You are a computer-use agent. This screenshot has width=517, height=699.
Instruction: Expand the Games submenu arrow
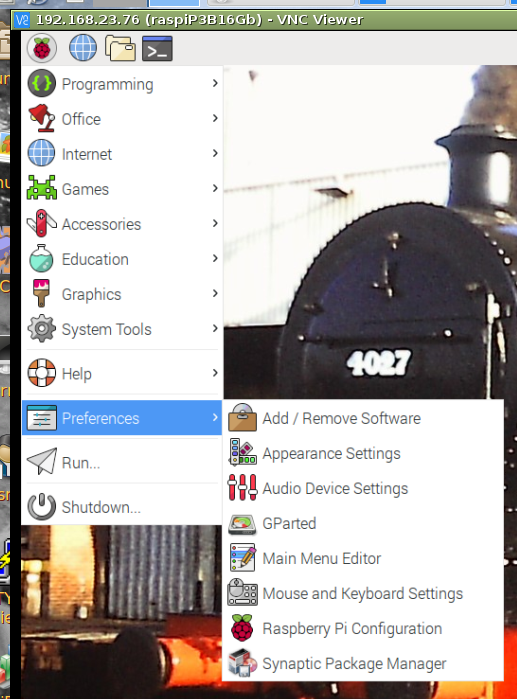(215, 188)
